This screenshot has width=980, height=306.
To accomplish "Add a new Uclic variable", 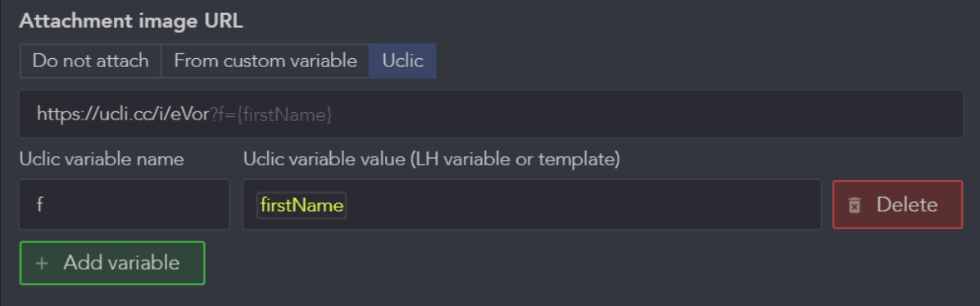I will [112, 263].
